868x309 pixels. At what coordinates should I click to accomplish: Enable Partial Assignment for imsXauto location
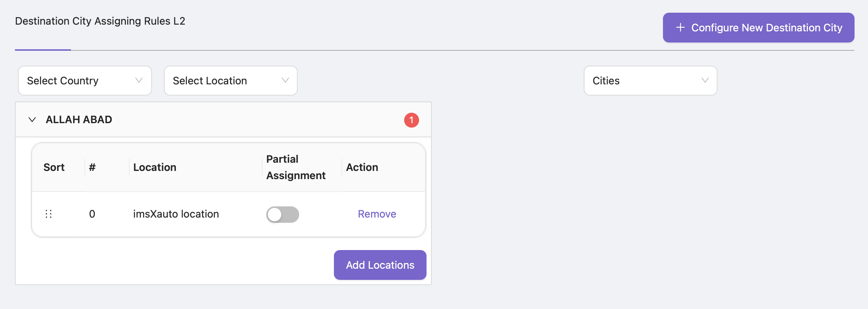pyautogui.click(x=282, y=215)
